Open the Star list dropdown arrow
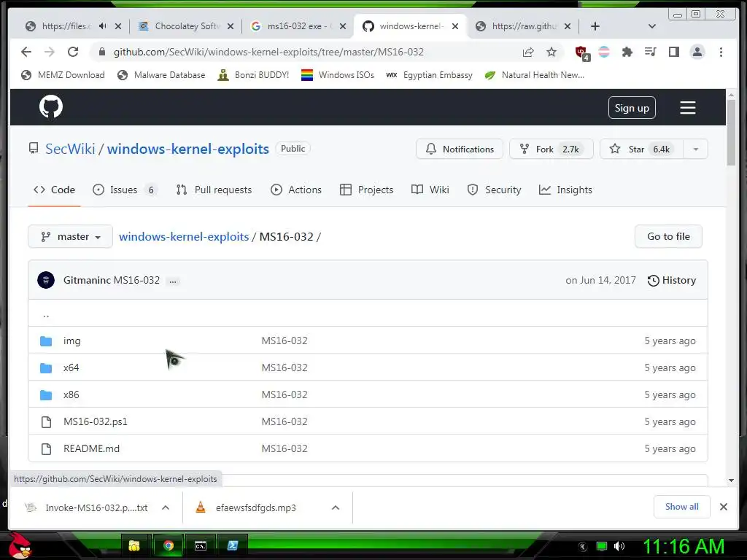Viewport: 747px width, 560px height. [x=695, y=149]
